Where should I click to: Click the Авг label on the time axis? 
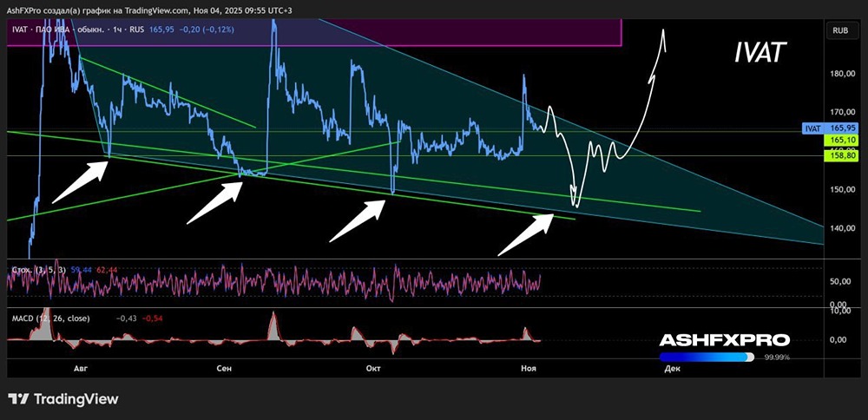point(80,368)
